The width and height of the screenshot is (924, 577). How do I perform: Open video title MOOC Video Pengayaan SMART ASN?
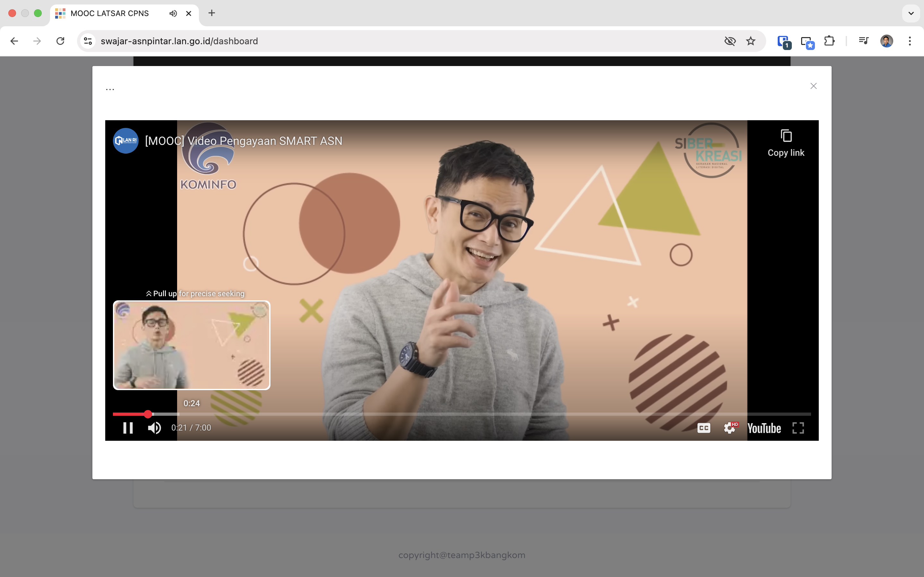click(243, 141)
